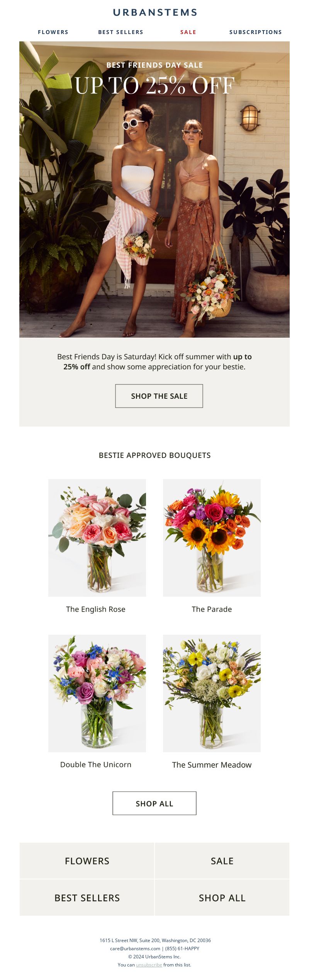The image size is (309, 980).
Task: Open the Flowers navigation menu item
Action: tap(53, 32)
